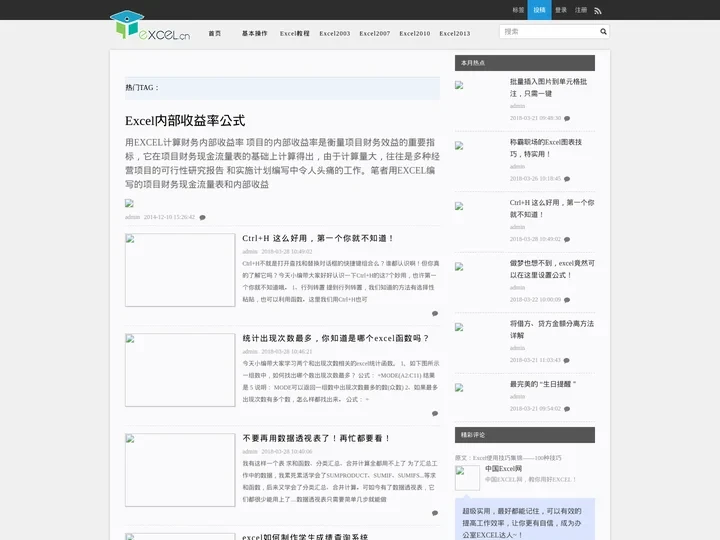The height and width of the screenshot is (540, 720).
Task: Click the 本月热点 sidebar header
Action: click(x=525, y=63)
